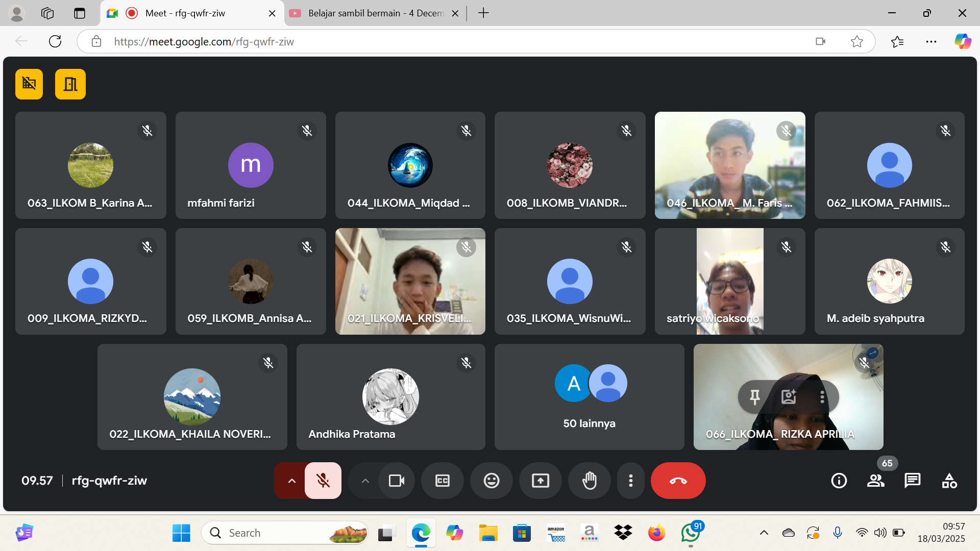Screen dimensions: 980x551
Task: Open the emoji reactions button
Action: [x=491, y=481]
